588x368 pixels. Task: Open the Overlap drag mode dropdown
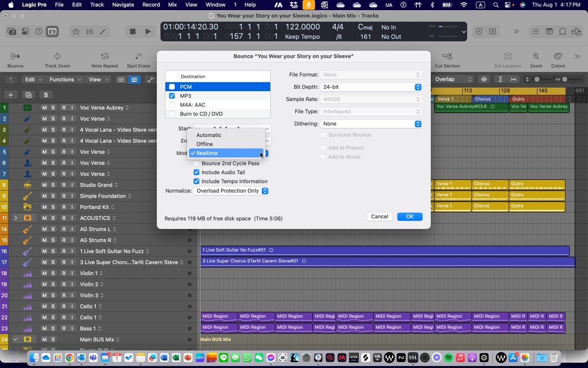454,79
